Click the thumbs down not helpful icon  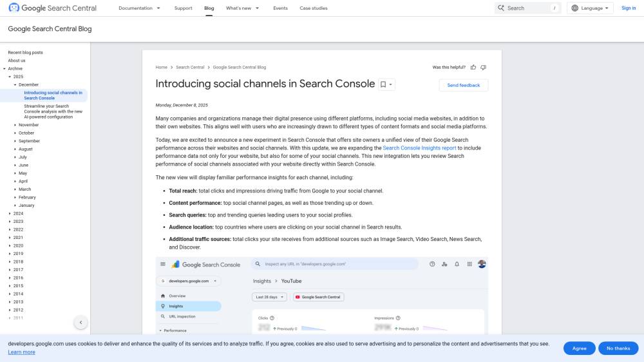[x=484, y=68]
